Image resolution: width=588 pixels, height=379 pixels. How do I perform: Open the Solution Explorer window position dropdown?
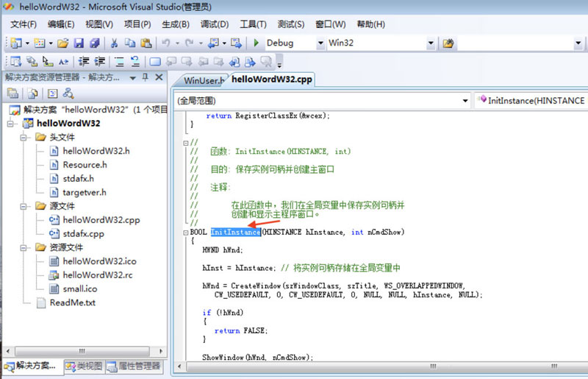[133, 78]
